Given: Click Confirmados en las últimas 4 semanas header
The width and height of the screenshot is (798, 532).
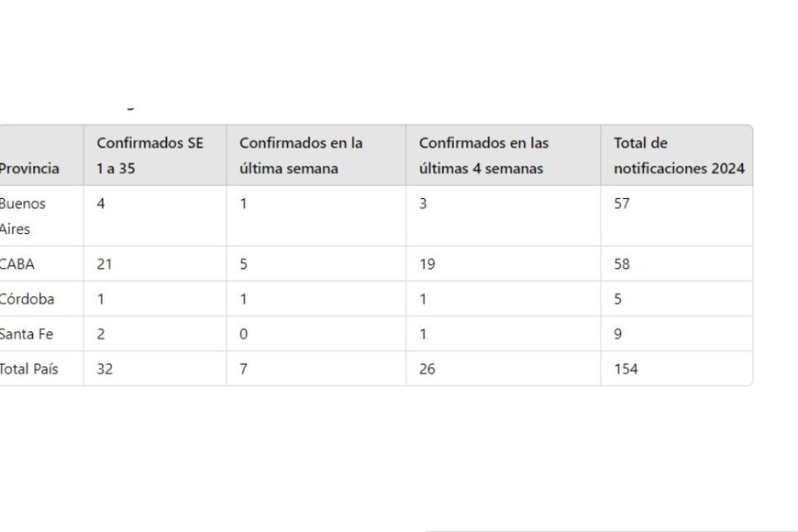Looking at the screenshot, I should (x=483, y=156).
